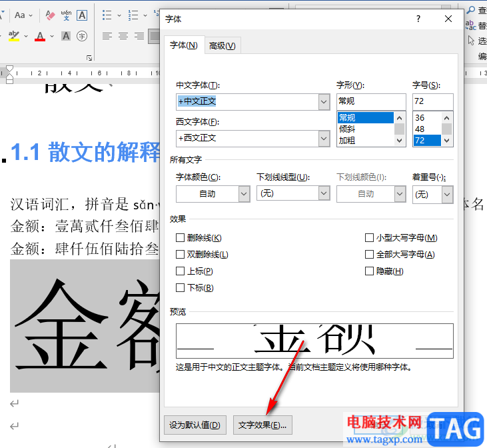Click the Find magnifier icon in ribbon

[471, 10]
